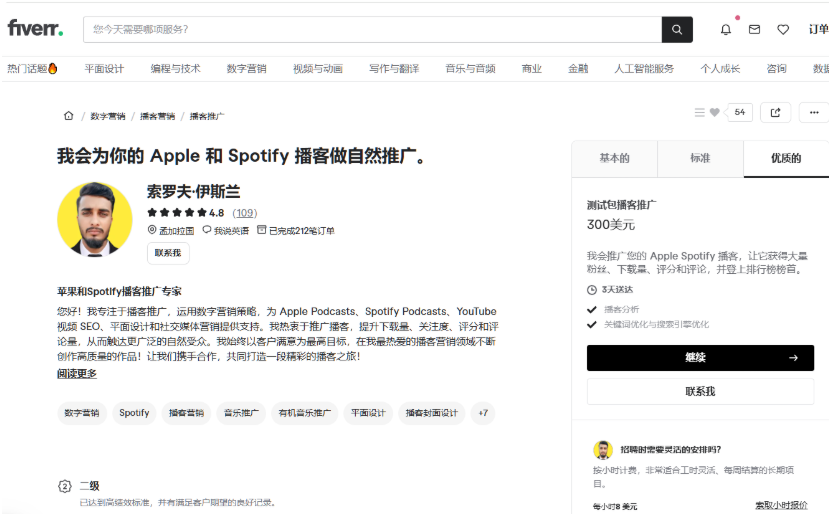Click the 播客封面设计 tag chip
Viewport: 829px width, 514px height.
pos(431,413)
